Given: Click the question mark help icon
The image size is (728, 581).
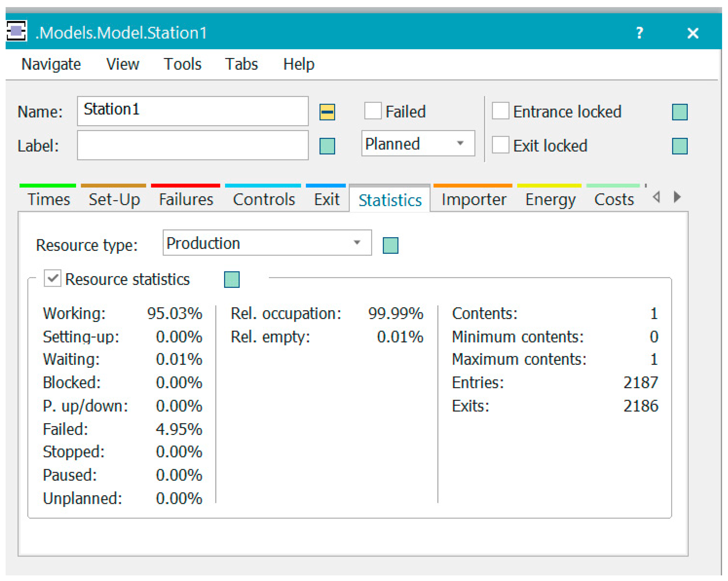Looking at the screenshot, I should 639,33.
